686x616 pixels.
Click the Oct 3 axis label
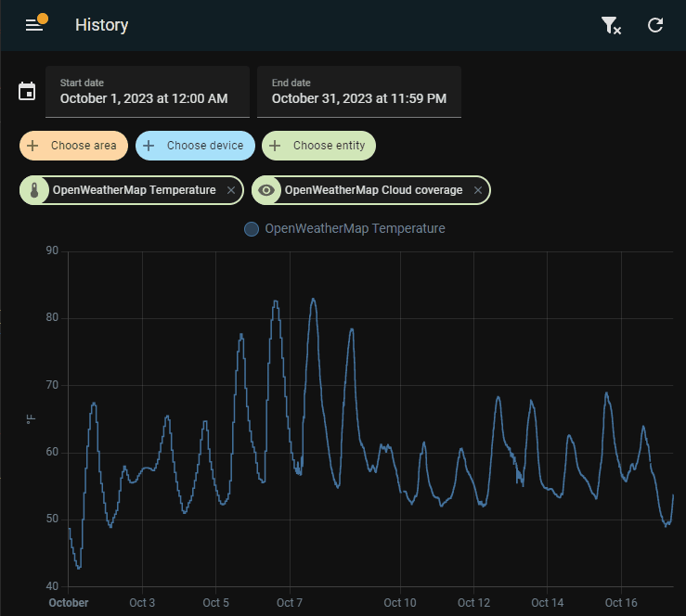tap(142, 603)
